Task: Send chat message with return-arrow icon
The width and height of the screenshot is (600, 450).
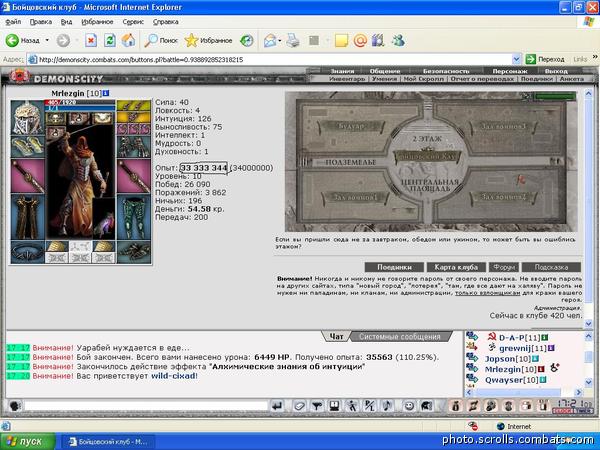Action: click(x=277, y=406)
